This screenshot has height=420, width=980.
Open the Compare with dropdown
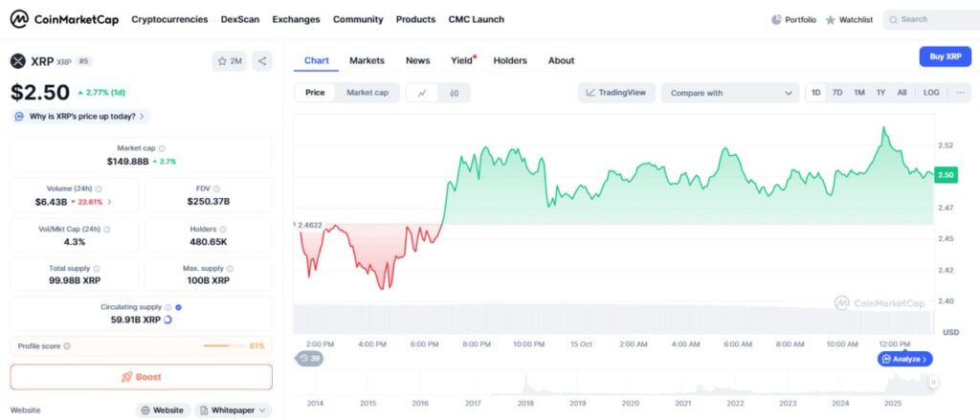[730, 93]
